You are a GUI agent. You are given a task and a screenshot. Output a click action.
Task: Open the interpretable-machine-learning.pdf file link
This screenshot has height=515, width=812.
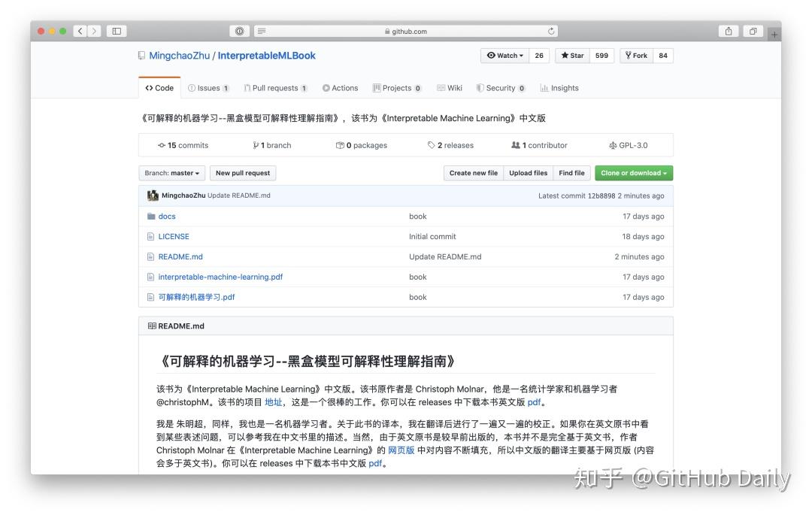tap(220, 277)
